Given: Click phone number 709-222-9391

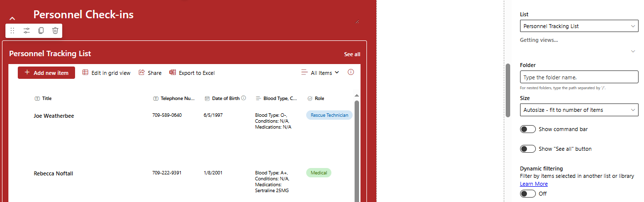Looking at the screenshot, I should (x=167, y=173).
